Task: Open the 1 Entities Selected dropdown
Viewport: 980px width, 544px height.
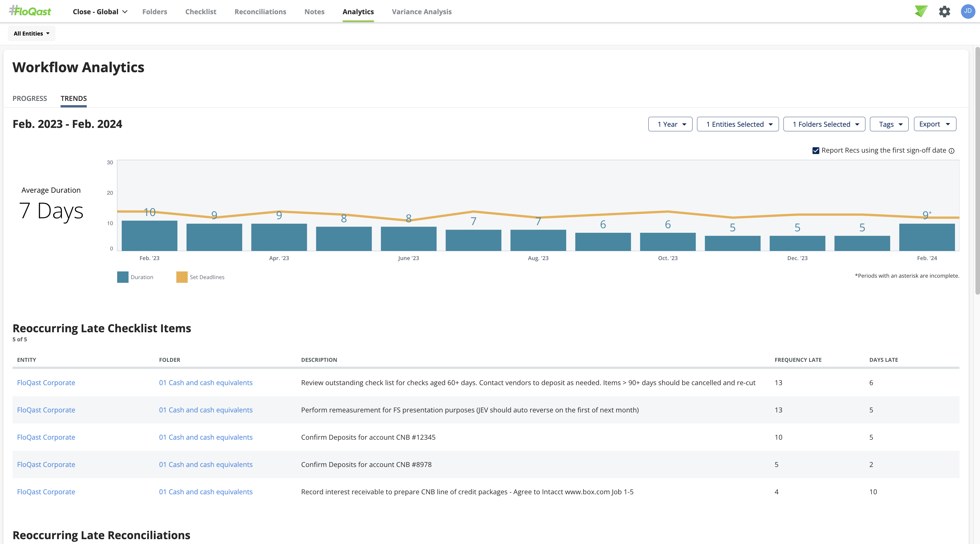Action: coord(737,124)
